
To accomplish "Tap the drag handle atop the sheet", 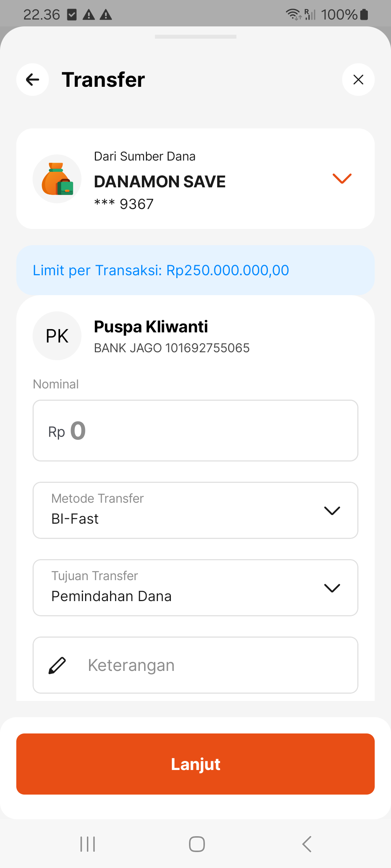I will [x=195, y=37].
